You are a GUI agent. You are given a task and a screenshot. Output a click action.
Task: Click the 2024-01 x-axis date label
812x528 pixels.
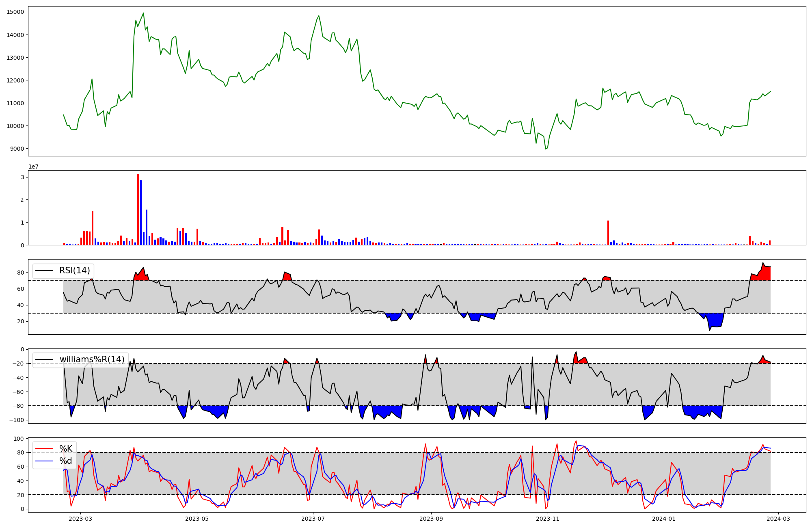click(x=664, y=519)
